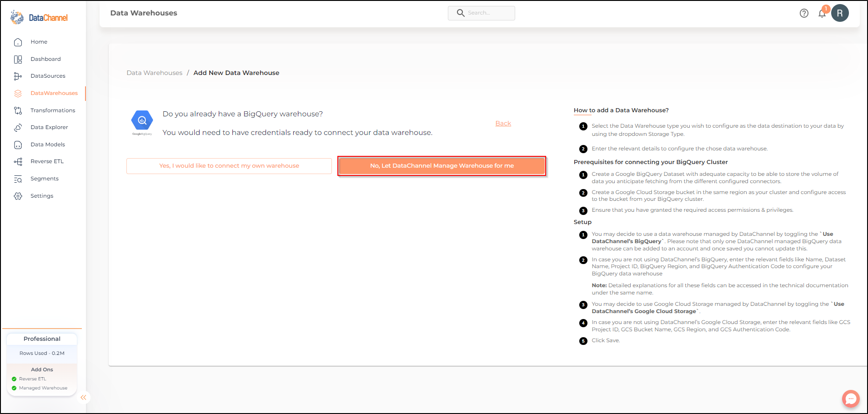The image size is (868, 414).
Task: Click the Data Warehouses page title
Action: 144,13
